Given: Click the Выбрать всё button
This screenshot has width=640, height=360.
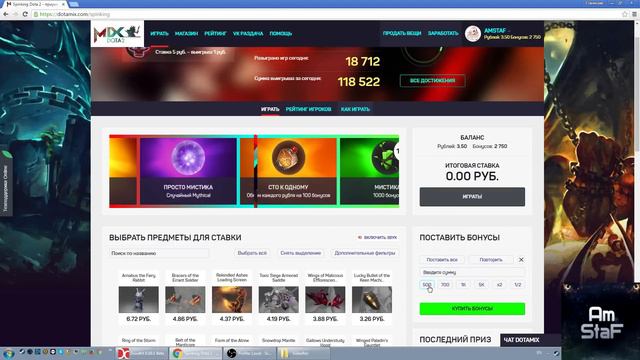Looking at the screenshot, I should tap(252, 253).
